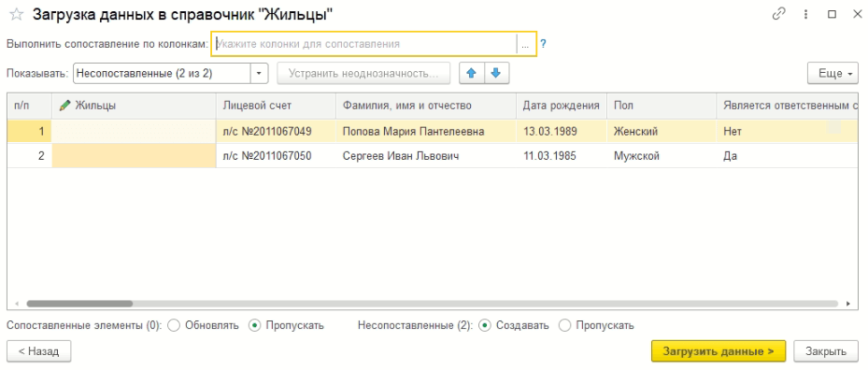Click the Загрузить данные button

point(719,351)
